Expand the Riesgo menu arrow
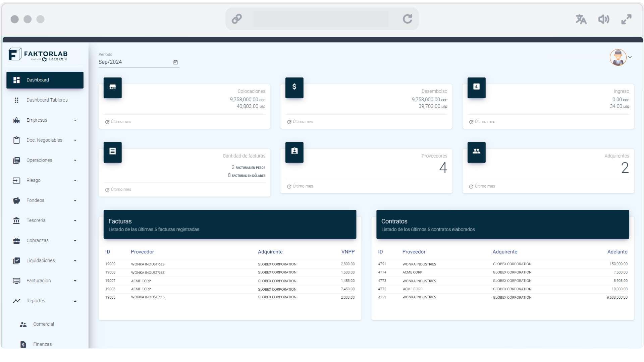This screenshot has height=362, width=644. 75,181
